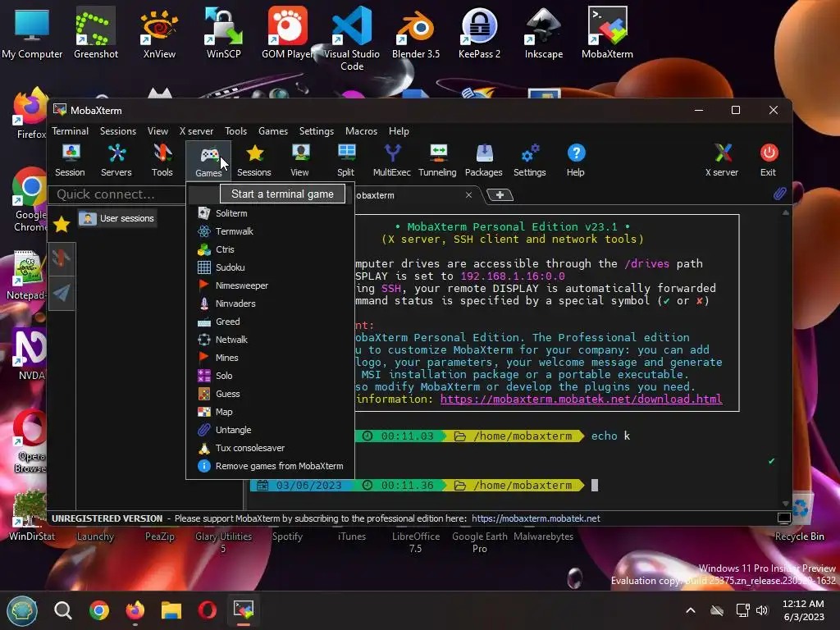840x630 pixels.
Task: Start the Nimesweeper game
Action: pyautogui.click(x=271, y=285)
